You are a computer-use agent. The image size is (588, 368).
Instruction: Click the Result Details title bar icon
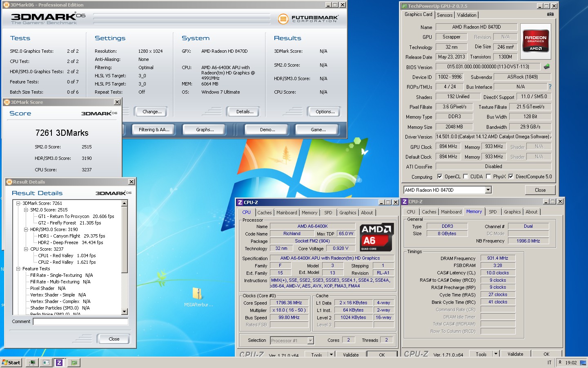coord(9,182)
